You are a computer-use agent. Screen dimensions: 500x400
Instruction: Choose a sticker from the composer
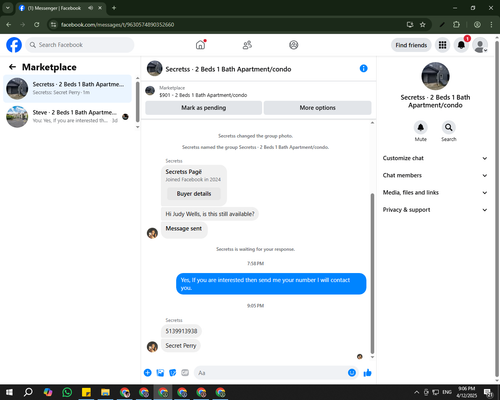(173, 373)
